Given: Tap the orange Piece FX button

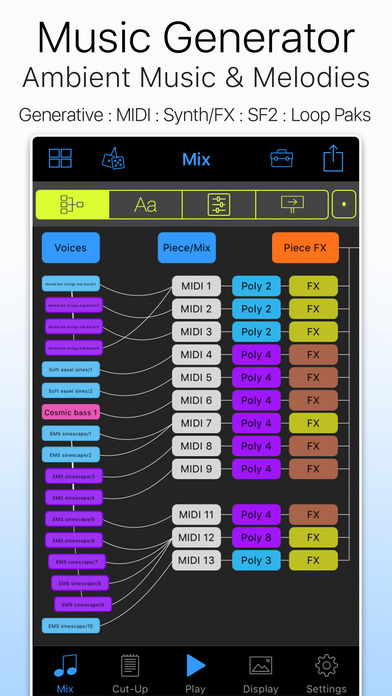Looking at the screenshot, I should click(305, 248).
